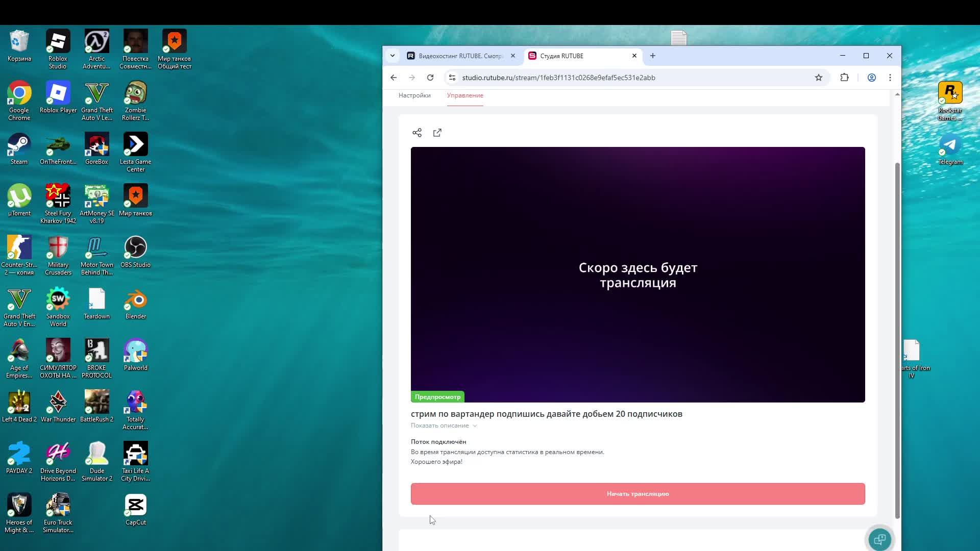
Task: Click Начать трансляцию button
Action: click(638, 494)
